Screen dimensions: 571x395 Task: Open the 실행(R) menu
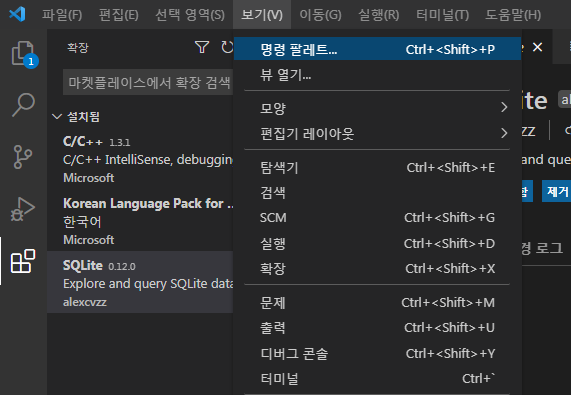point(378,15)
